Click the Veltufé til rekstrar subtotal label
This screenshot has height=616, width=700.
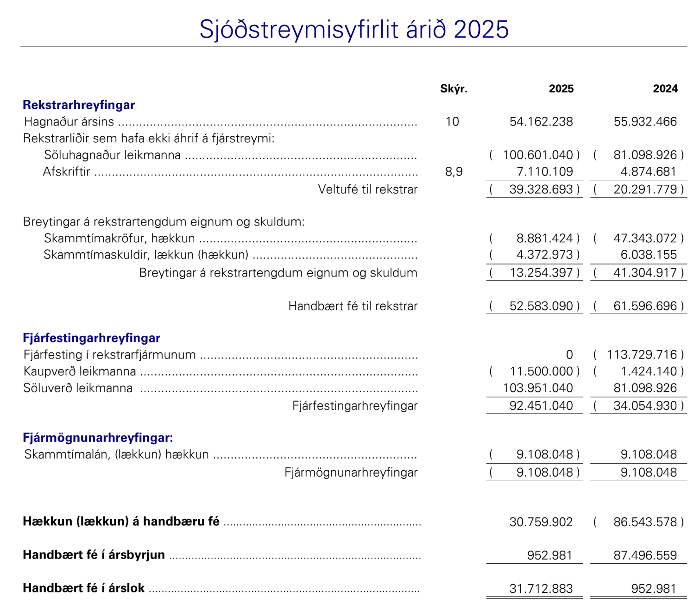pos(367,189)
